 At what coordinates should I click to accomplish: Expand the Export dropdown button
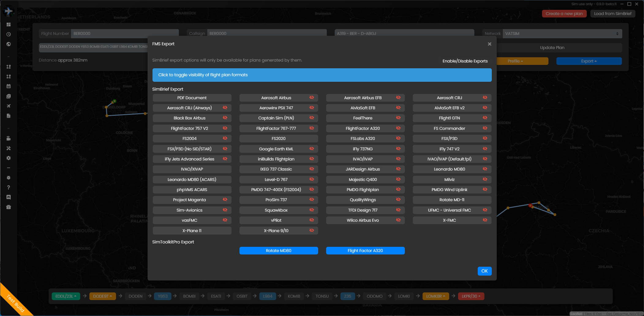point(589,61)
